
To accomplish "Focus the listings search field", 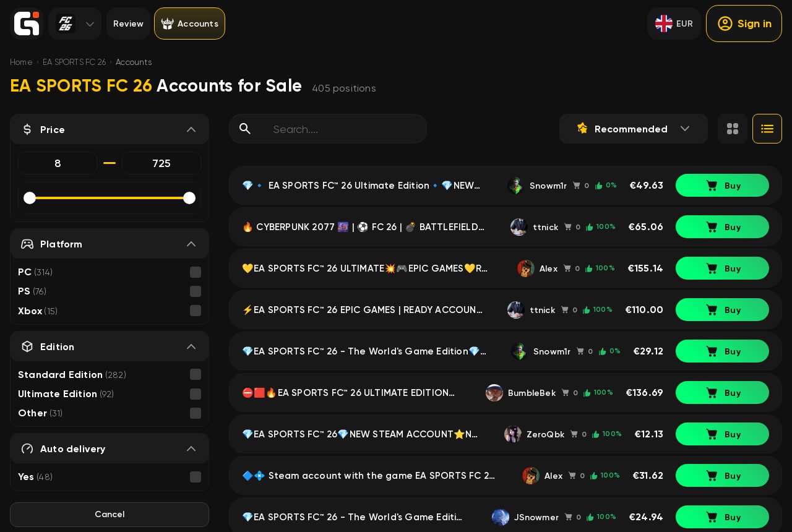I will [x=328, y=129].
